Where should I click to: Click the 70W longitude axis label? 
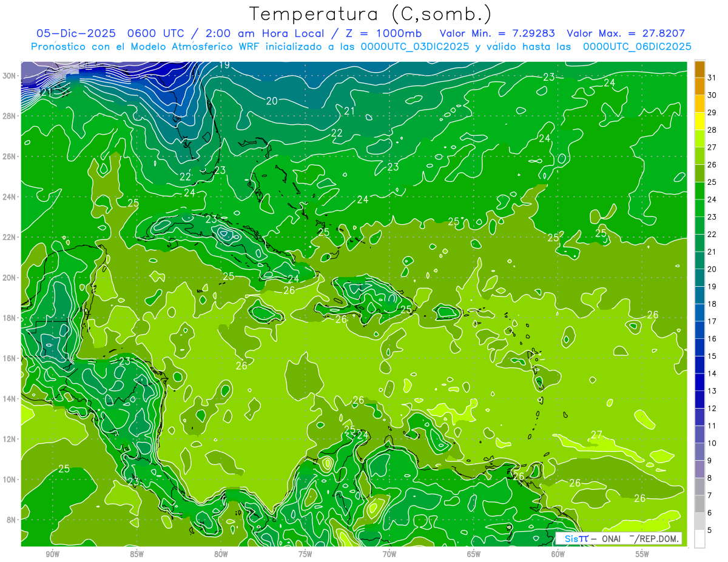[389, 554]
